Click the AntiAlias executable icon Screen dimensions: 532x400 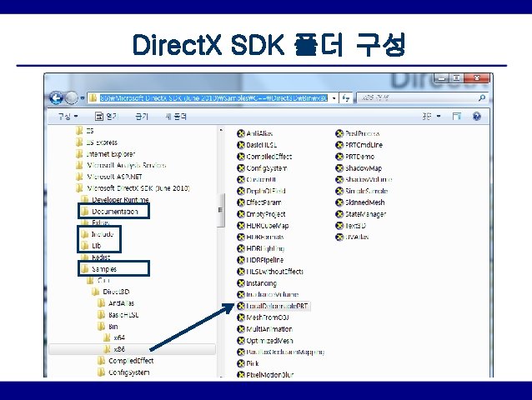pos(241,133)
